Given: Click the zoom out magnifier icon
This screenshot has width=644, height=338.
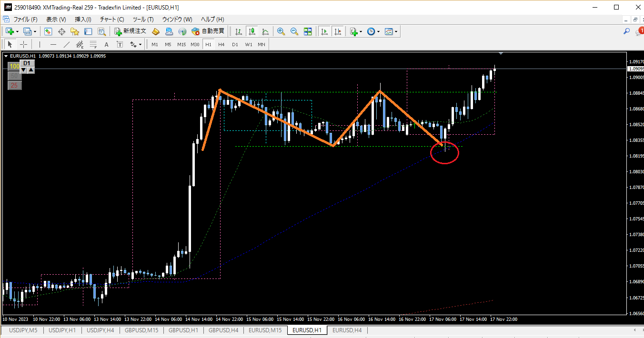Looking at the screenshot, I should point(294,31).
